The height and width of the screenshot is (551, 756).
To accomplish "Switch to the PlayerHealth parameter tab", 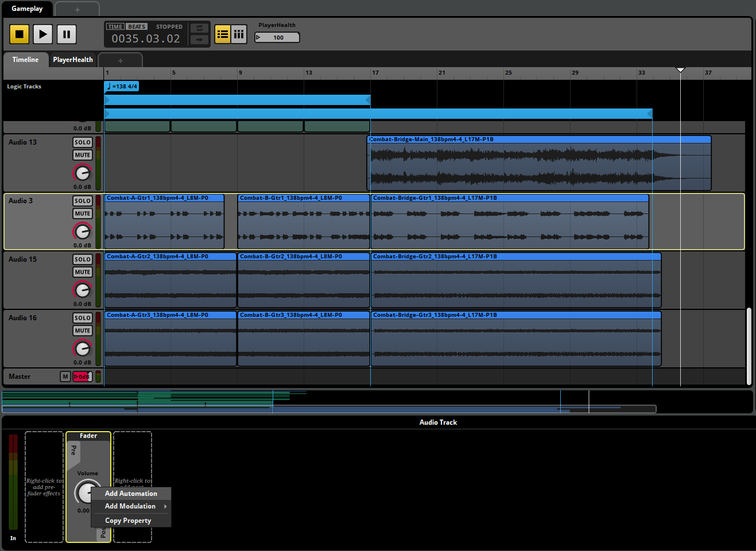I will point(73,60).
